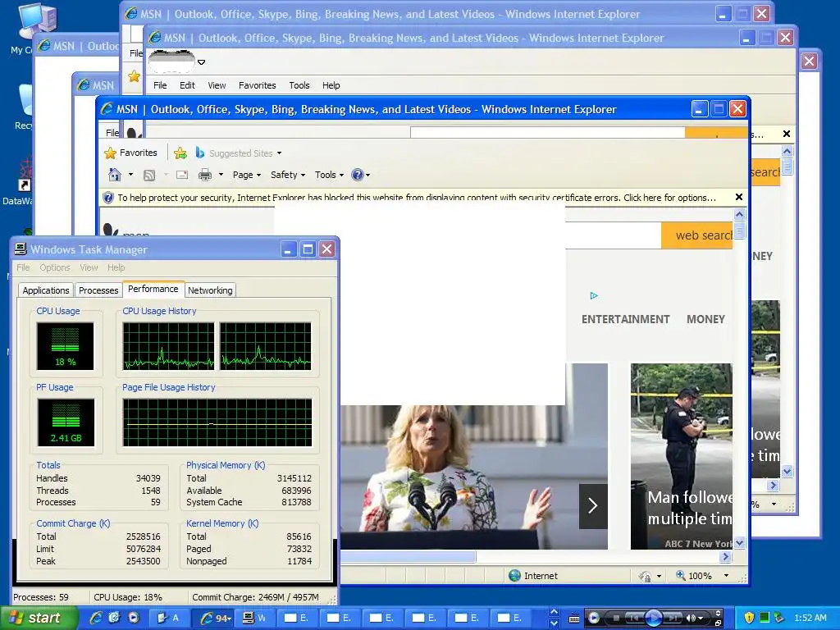Click the security shield tray icon
Viewport: 840px width, 630px height.
pos(750,619)
